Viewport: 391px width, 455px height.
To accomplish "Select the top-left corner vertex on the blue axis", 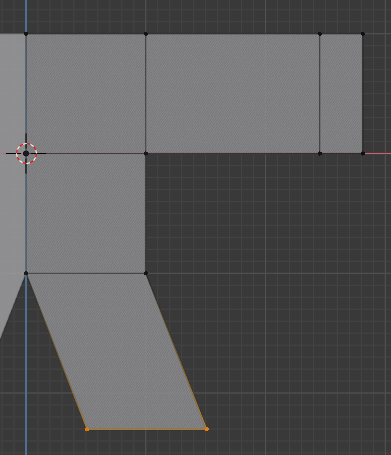I will click(x=26, y=34).
